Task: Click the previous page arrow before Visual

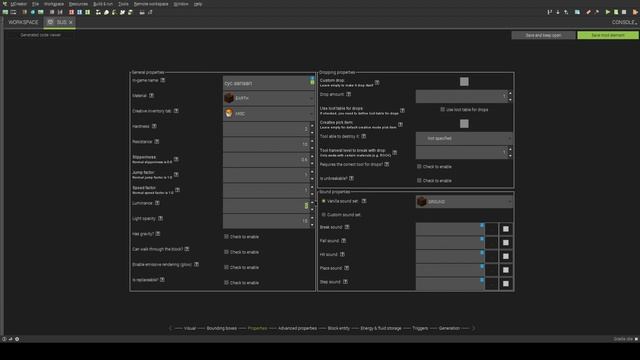Action: (x=171, y=328)
